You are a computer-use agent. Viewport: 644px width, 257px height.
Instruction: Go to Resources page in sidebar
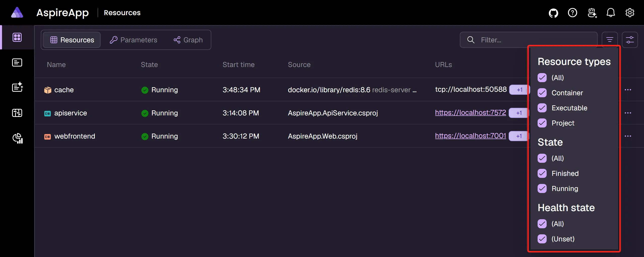(x=17, y=37)
